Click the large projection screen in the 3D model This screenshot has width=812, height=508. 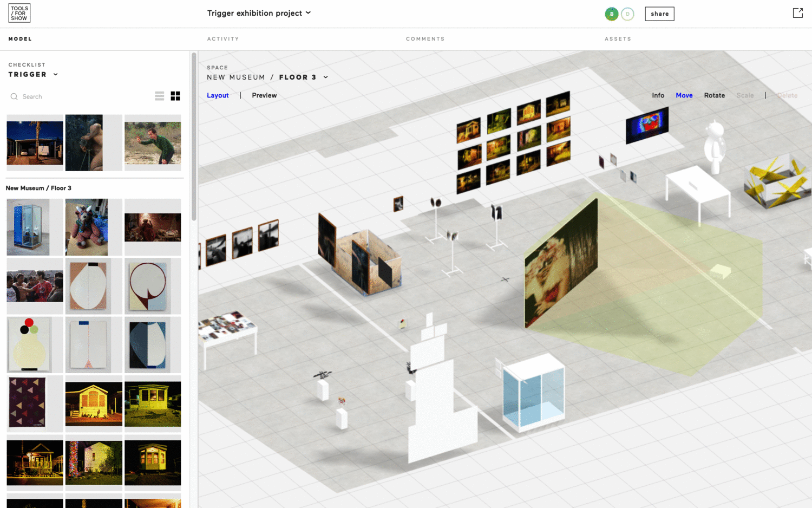561,264
